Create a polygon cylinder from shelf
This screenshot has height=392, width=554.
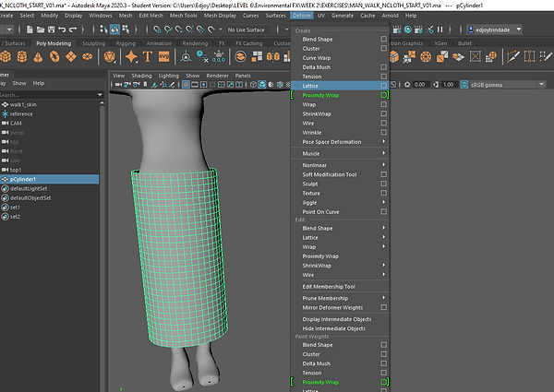(x=22, y=56)
